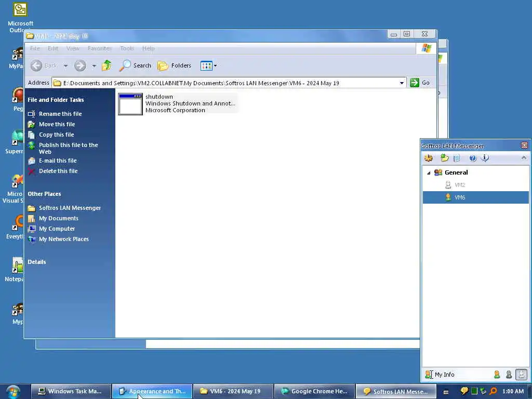This screenshot has width=532, height=399.
Task: Click the green Go arrow button
Action: (x=414, y=83)
